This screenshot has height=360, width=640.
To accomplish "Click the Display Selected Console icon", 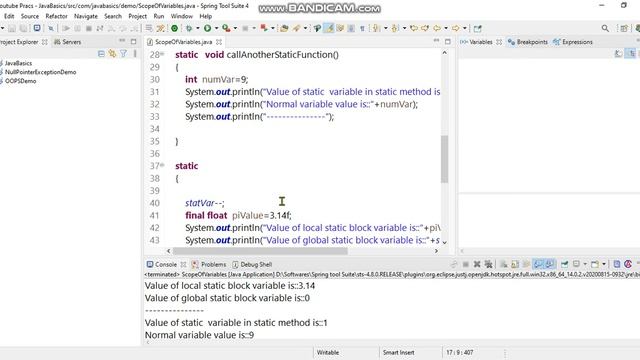I will (576, 264).
